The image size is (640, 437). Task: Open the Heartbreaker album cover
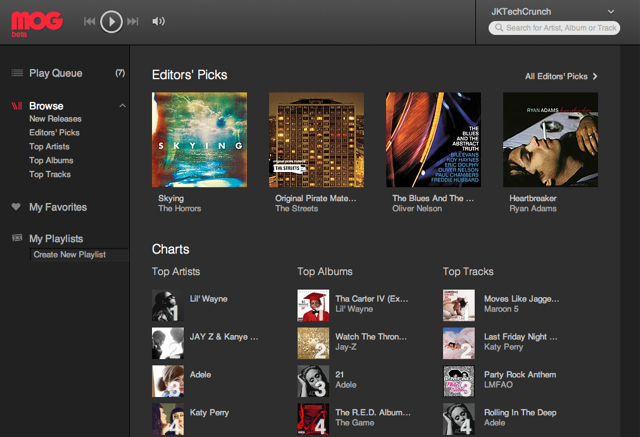point(550,140)
